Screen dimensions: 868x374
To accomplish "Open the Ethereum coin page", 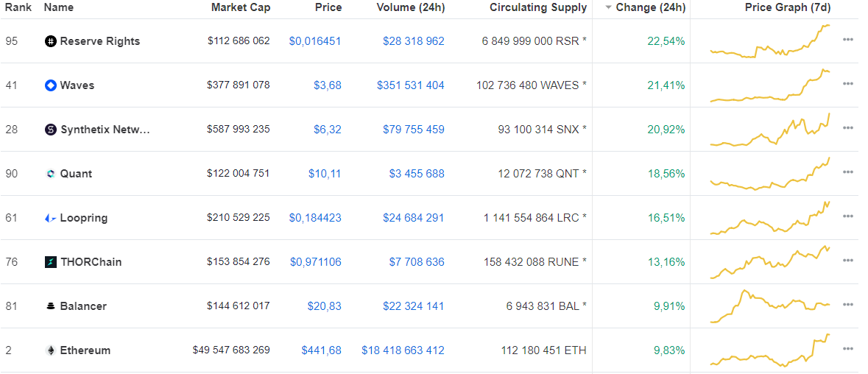I will tap(85, 350).
